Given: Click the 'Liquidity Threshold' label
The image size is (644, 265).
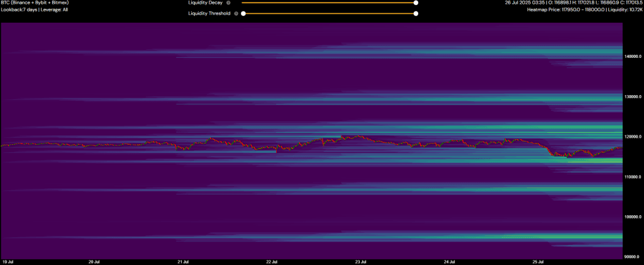Looking at the screenshot, I should pos(209,14).
